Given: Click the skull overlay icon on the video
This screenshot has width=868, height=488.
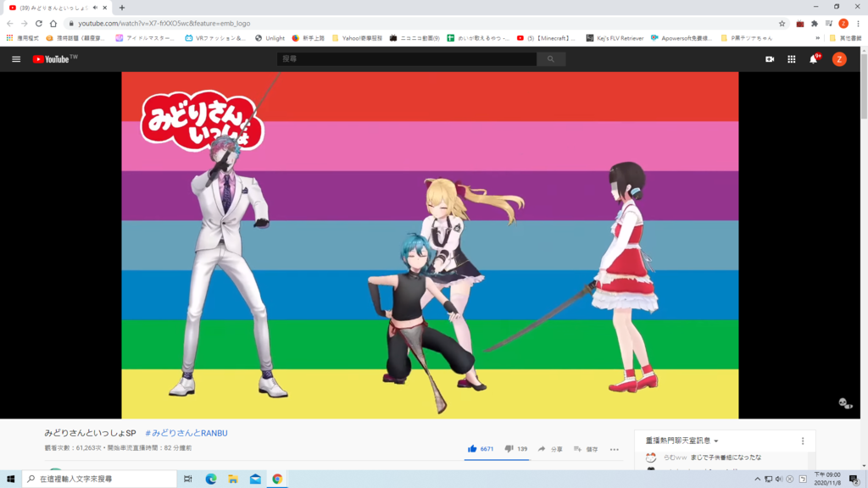Looking at the screenshot, I should tap(845, 403).
